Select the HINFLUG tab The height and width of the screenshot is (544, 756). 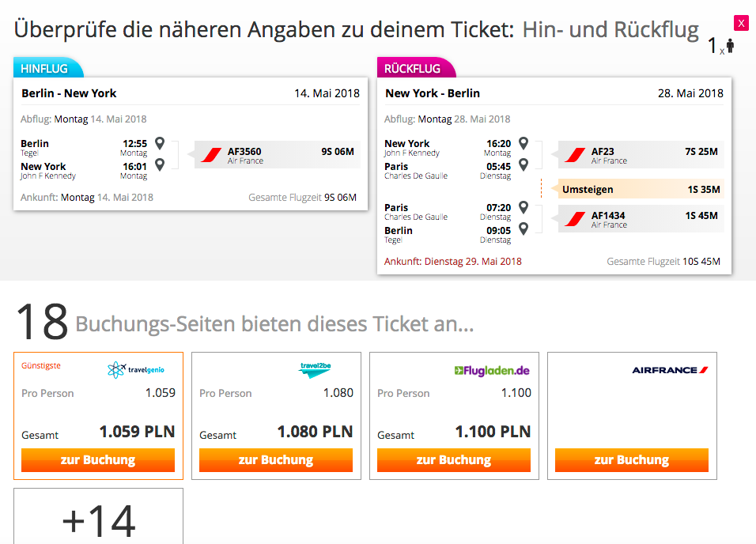[48, 68]
